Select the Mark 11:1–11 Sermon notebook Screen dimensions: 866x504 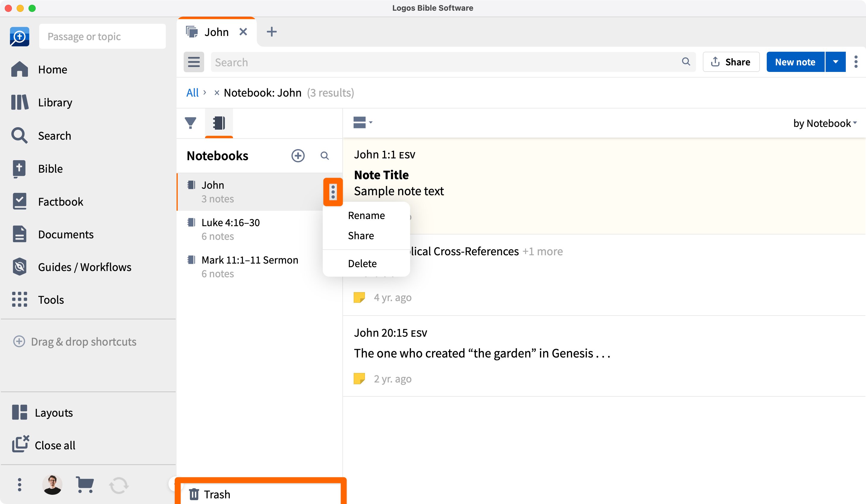[259, 267]
